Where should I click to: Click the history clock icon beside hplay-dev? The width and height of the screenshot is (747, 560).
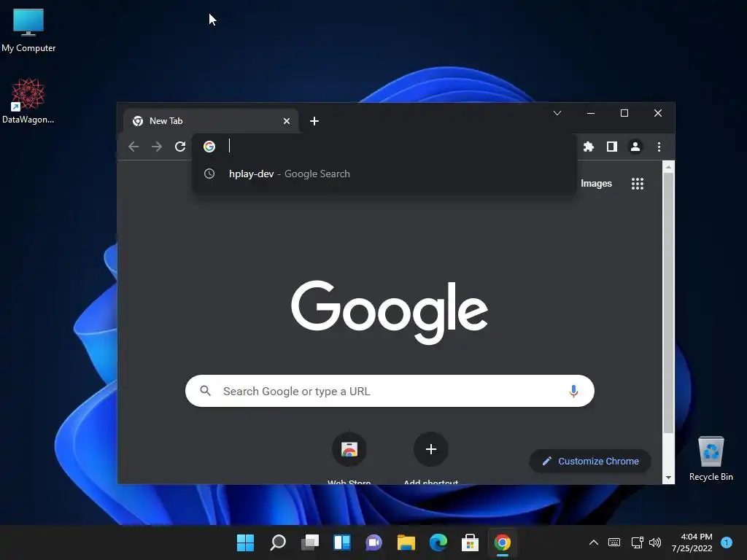(209, 174)
